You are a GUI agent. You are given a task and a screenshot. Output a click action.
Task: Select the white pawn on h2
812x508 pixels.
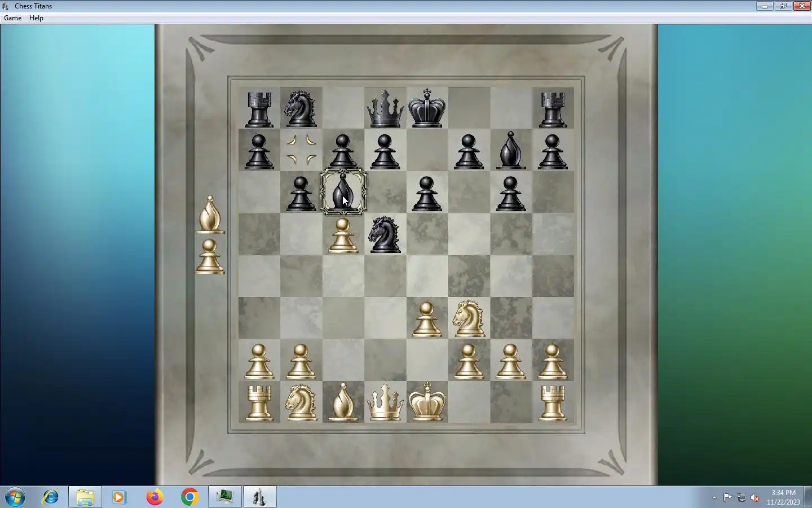pyautogui.click(x=553, y=361)
